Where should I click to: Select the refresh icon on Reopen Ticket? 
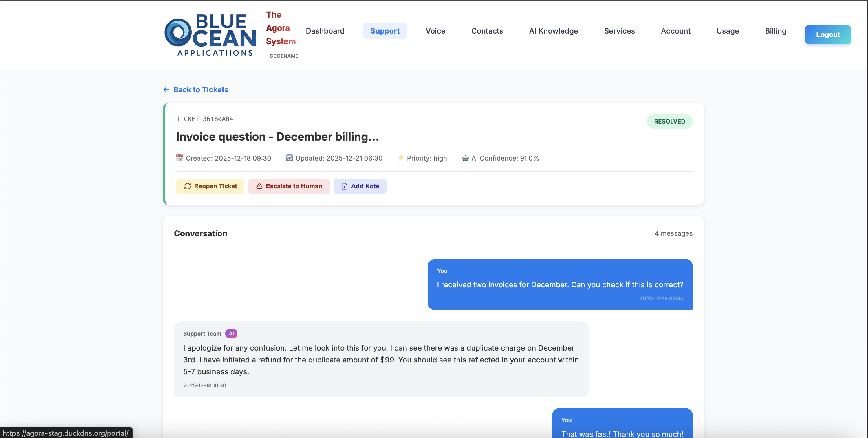(188, 186)
